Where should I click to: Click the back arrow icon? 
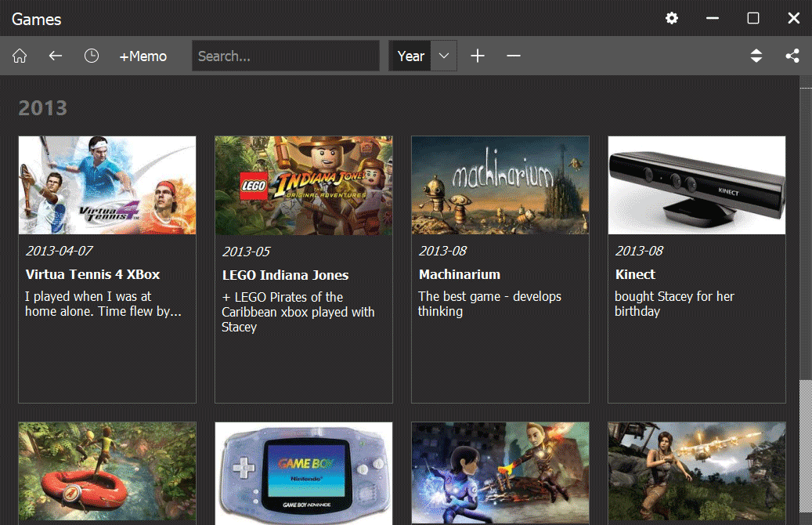pyautogui.click(x=55, y=56)
